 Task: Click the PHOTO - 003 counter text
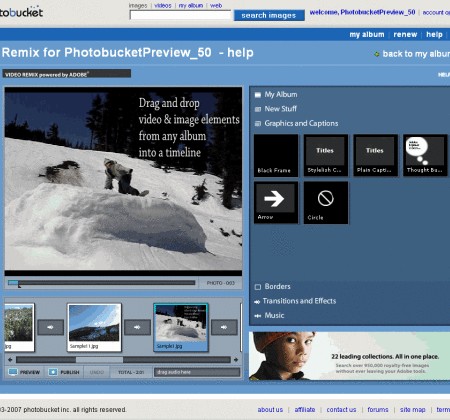(x=221, y=283)
